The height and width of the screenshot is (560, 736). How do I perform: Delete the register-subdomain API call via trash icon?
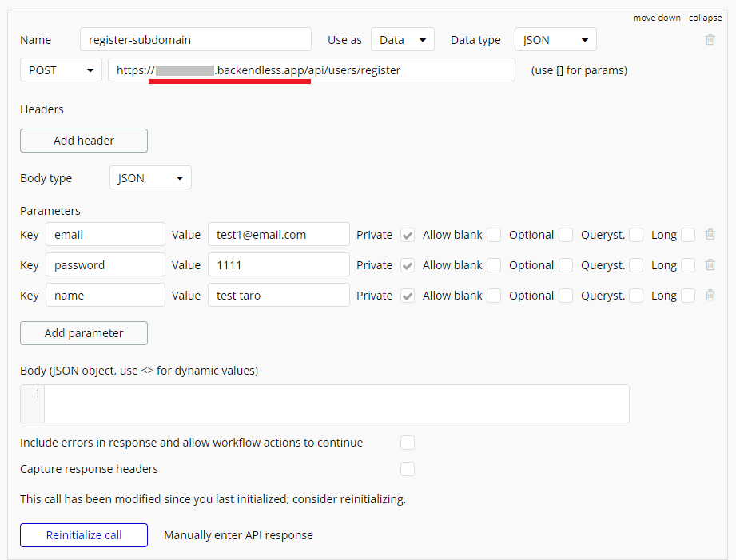(x=710, y=39)
